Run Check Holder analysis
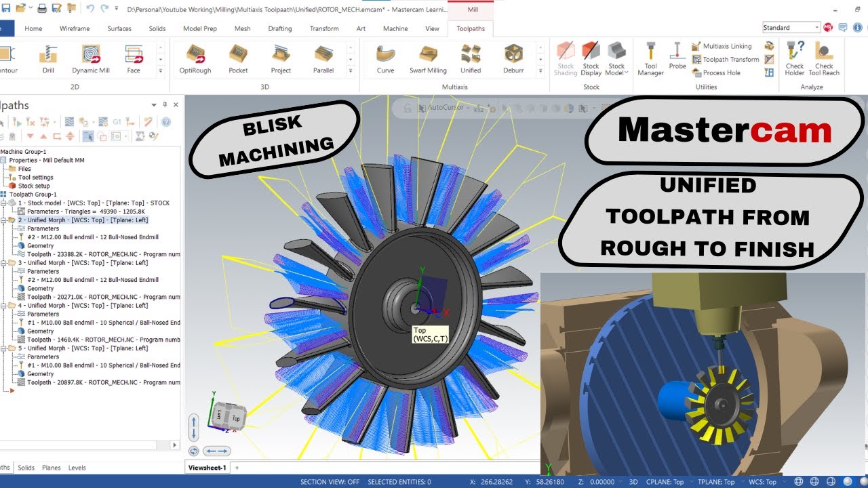The image size is (868, 488). [x=795, y=60]
